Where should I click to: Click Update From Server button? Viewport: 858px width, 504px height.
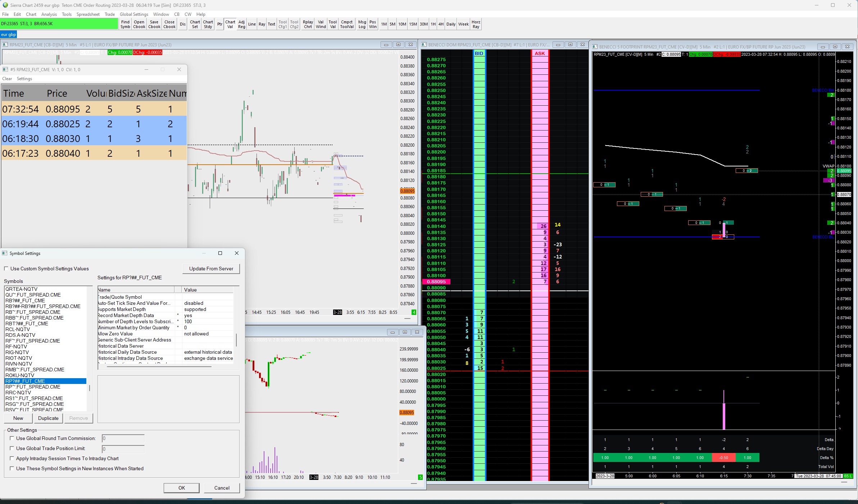(211, 269)
